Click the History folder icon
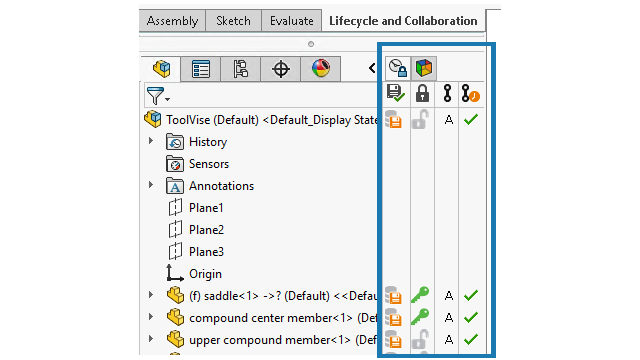Screen dimensions: 640x360 175,142
